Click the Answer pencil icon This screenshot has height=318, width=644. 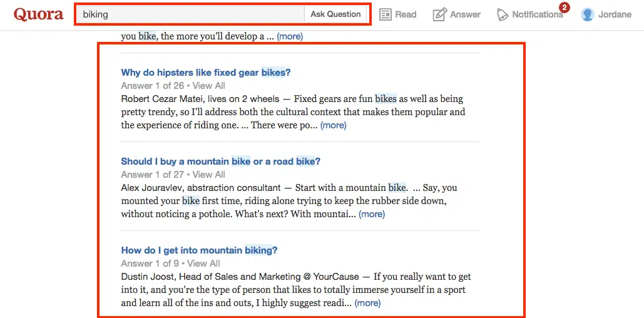coord(440,14)
